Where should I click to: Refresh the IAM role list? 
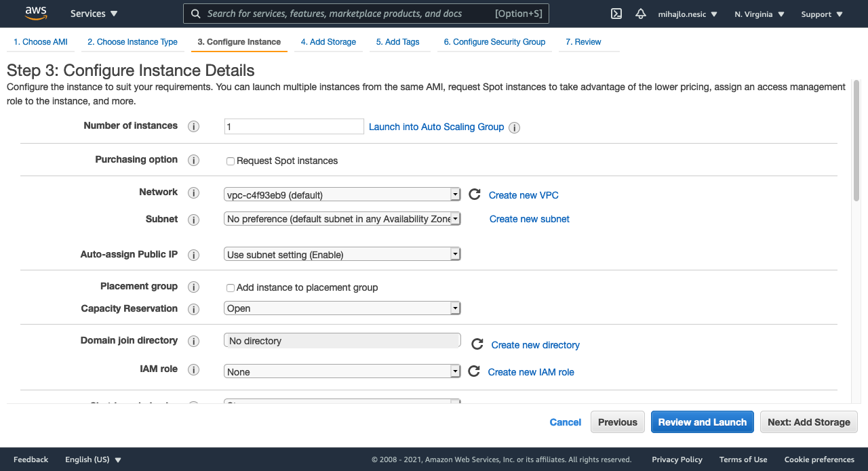[x=474, y=371]
